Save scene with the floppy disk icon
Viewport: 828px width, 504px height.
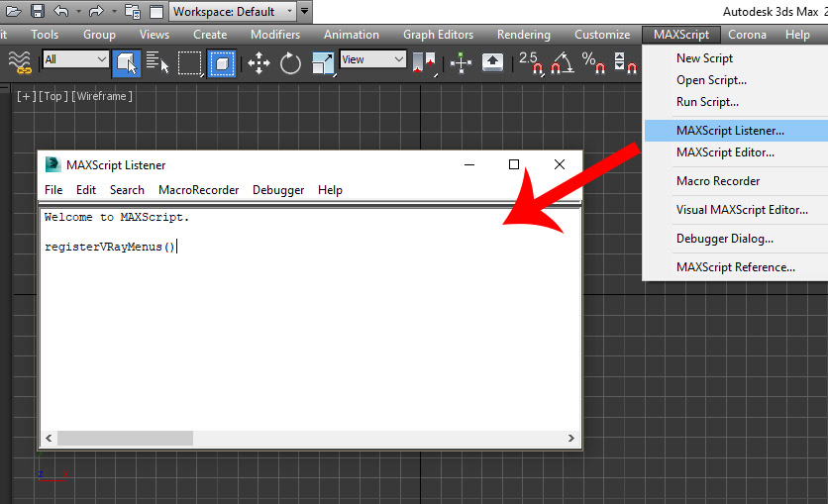37,11
